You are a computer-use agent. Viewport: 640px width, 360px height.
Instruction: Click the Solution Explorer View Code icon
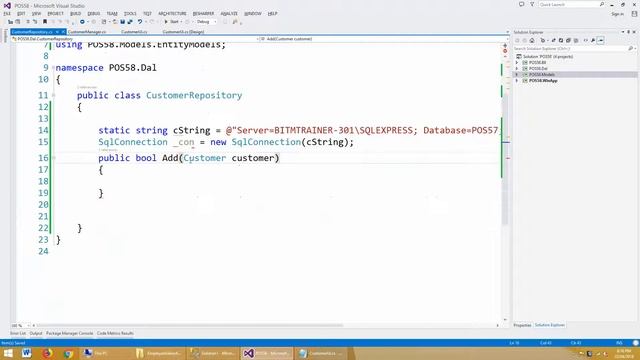click(586, 40)
